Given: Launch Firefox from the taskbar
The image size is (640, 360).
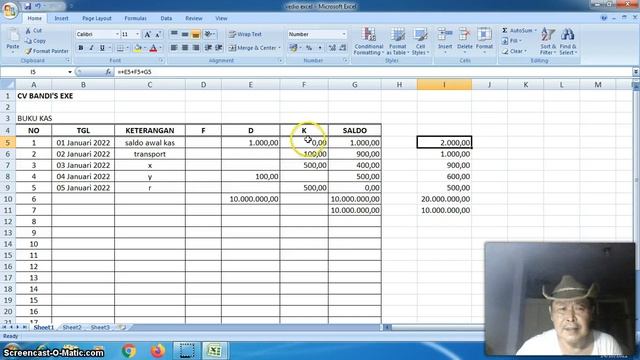Looking at the screenshot, I should (157, 351).
